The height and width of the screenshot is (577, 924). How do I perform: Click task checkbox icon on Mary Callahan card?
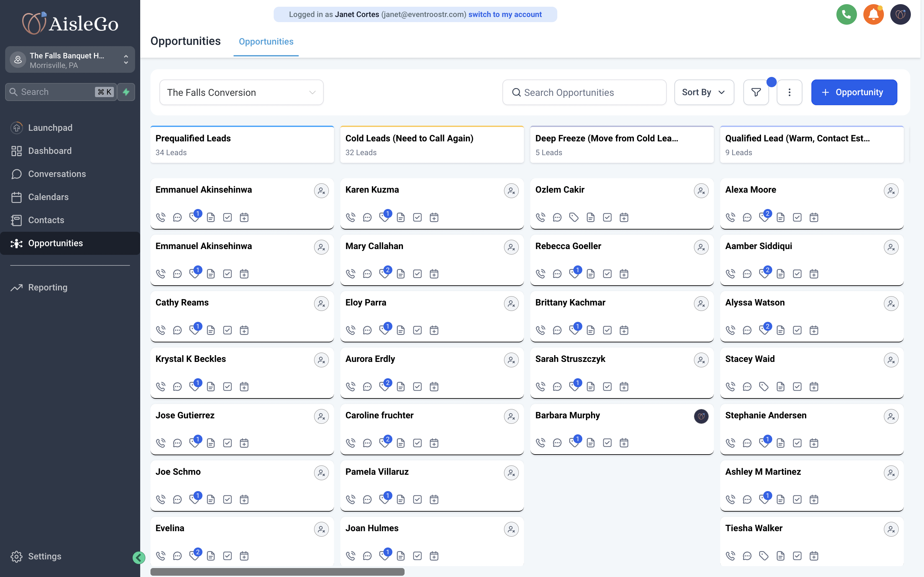pyautogui.click(x=417, y=274)
